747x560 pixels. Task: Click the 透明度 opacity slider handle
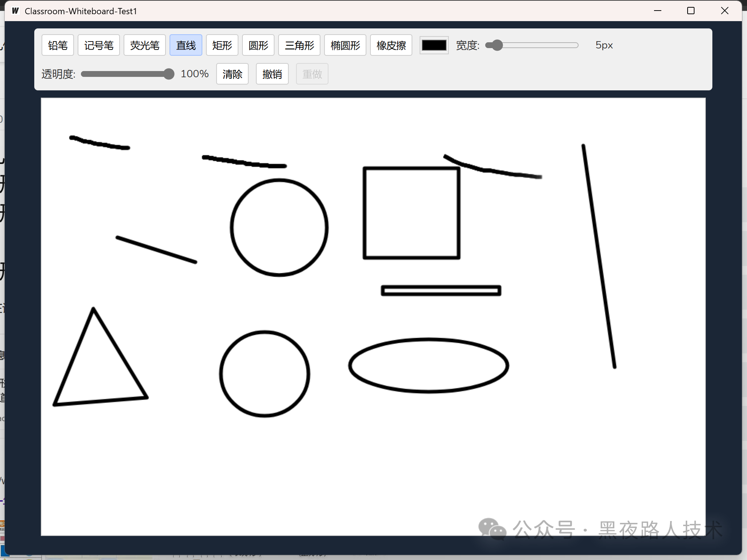[169, 74]
